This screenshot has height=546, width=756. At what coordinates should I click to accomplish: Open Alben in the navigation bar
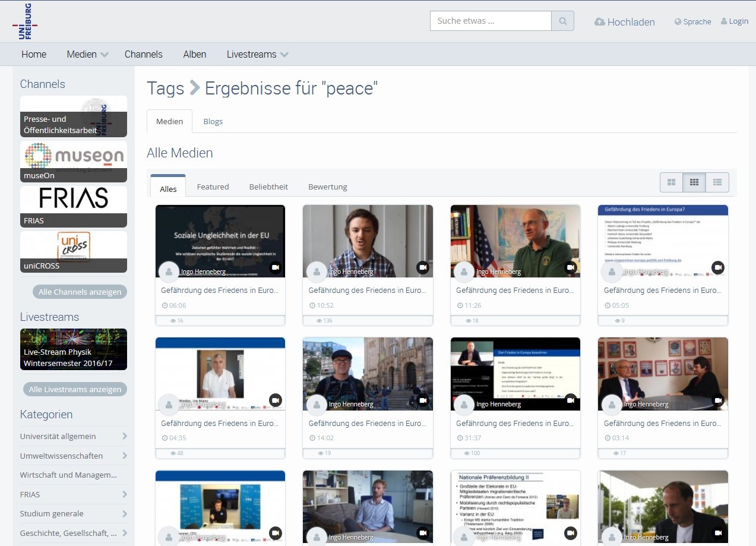195,54
